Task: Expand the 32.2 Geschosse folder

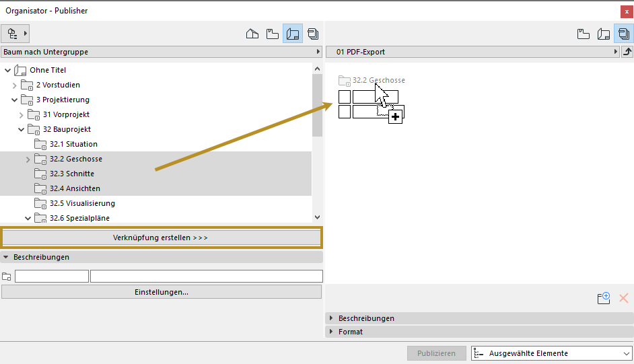Action: point(28,159)
